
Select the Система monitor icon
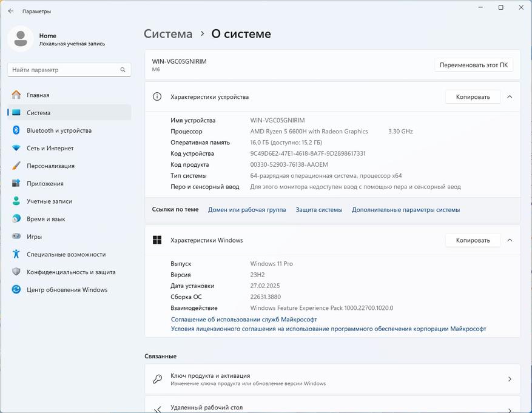(16, 113)
